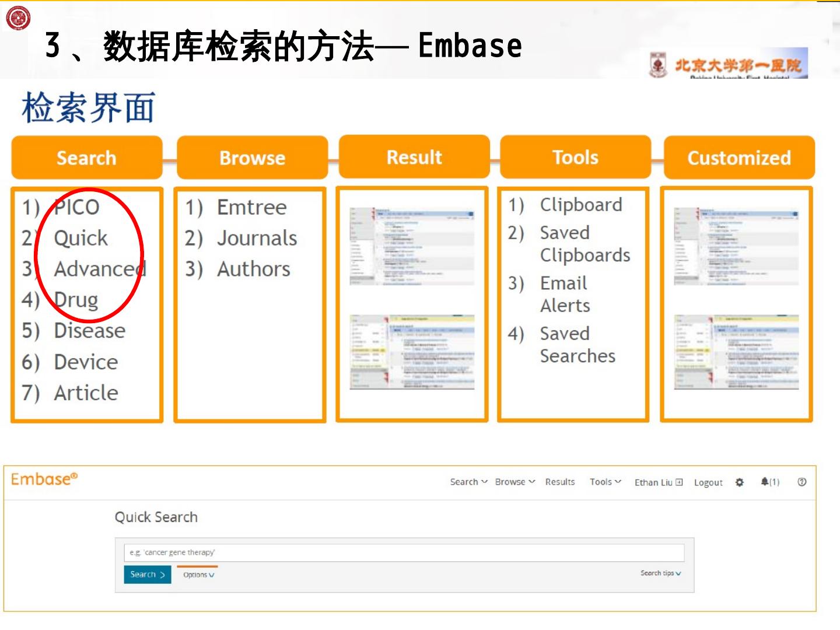Click the Drug search option
Viewport: 840px width, 630px height.
[76, 300]
